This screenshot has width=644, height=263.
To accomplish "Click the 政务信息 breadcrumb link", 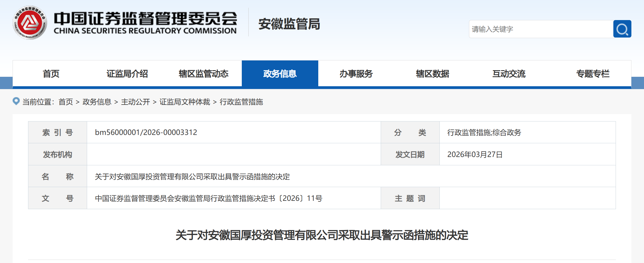I will click(97, 102).
